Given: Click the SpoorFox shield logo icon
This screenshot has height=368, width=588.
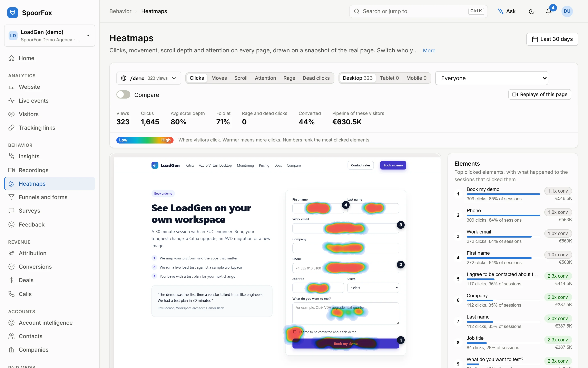Looking at the screenshot, I should 13,12.
